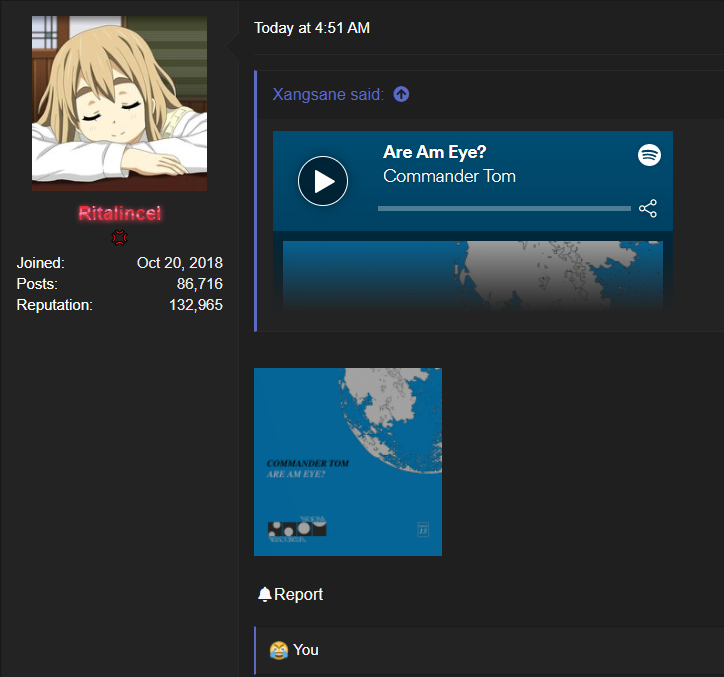Viewport: 724px width, 677px height.
Task: Jump to quoted post via up-arrow icon
Action: pos(401,94)
